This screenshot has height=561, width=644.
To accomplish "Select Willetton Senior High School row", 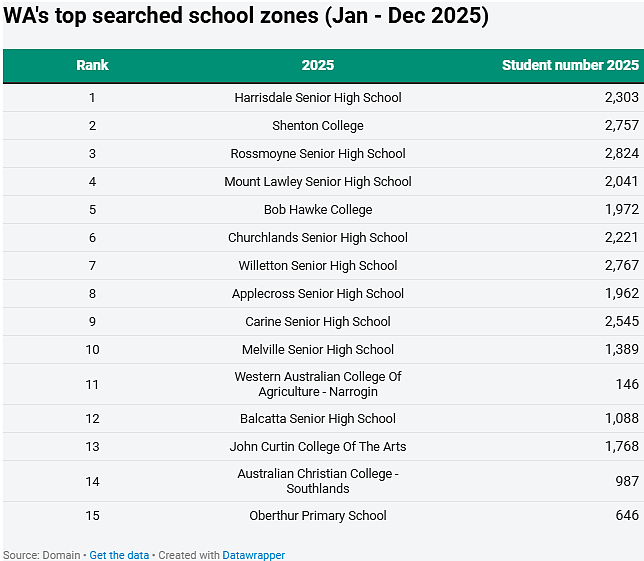I will pos(321,265).
